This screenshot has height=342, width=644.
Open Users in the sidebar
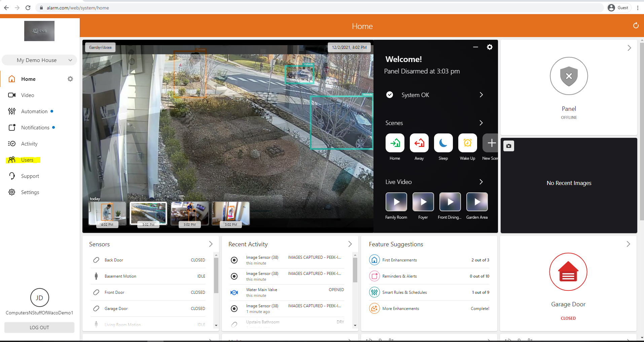[x=27, y=160]
